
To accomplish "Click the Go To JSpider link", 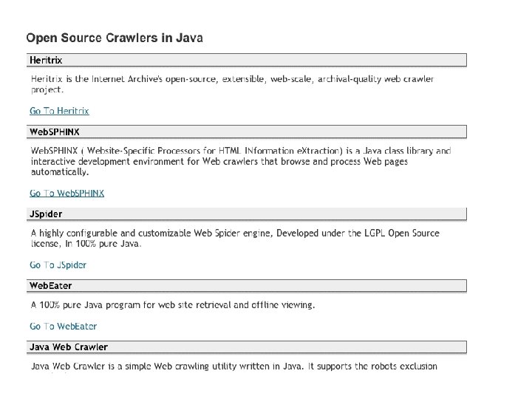I will point(58,265).
